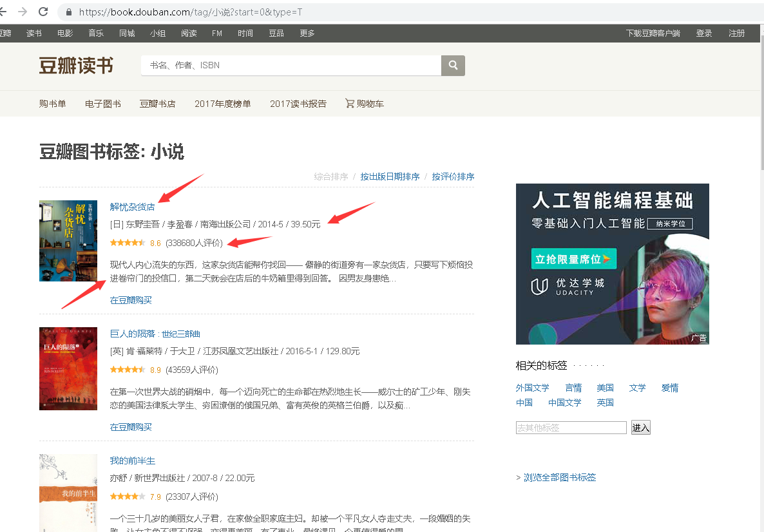The image size is (764, 532).
Task: Click the 解忧杂货店 book cover
Action: pyautogui.click(x=68, y=241)
